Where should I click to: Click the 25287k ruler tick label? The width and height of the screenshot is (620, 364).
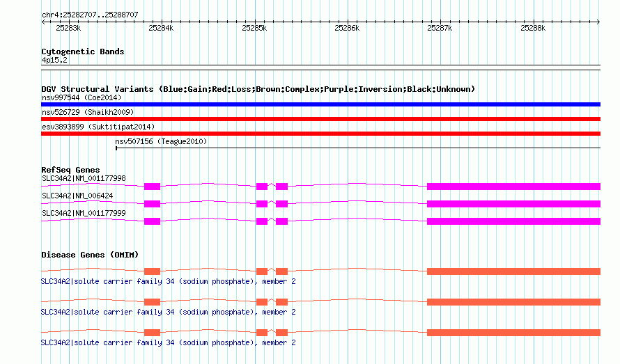click(440, 28)
